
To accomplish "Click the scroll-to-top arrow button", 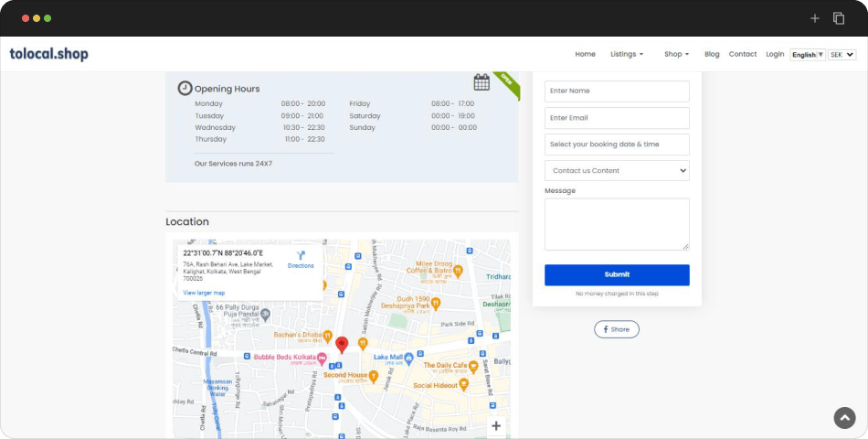I will (845, 419).
